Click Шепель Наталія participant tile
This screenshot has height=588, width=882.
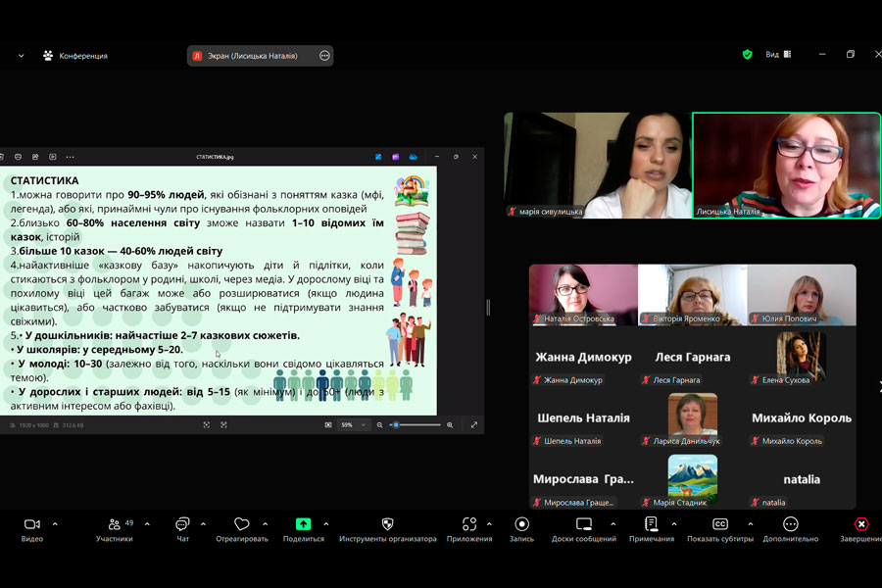coord(583,418)
